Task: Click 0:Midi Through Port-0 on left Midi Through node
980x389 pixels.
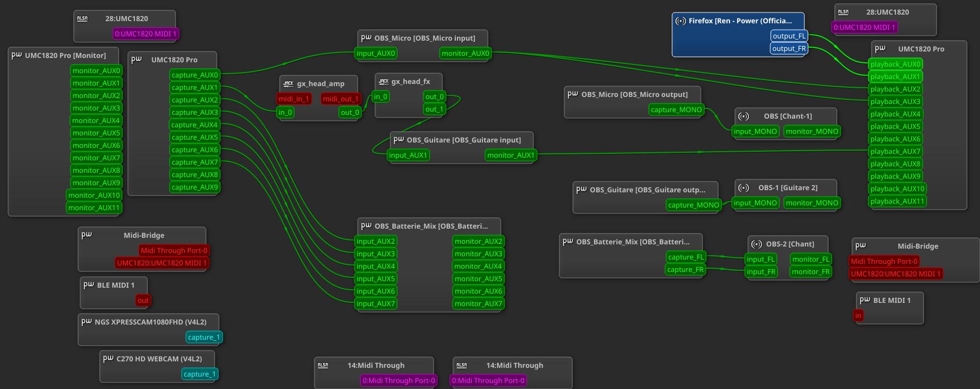Action: pyautogui.click(x=399, y=380)
